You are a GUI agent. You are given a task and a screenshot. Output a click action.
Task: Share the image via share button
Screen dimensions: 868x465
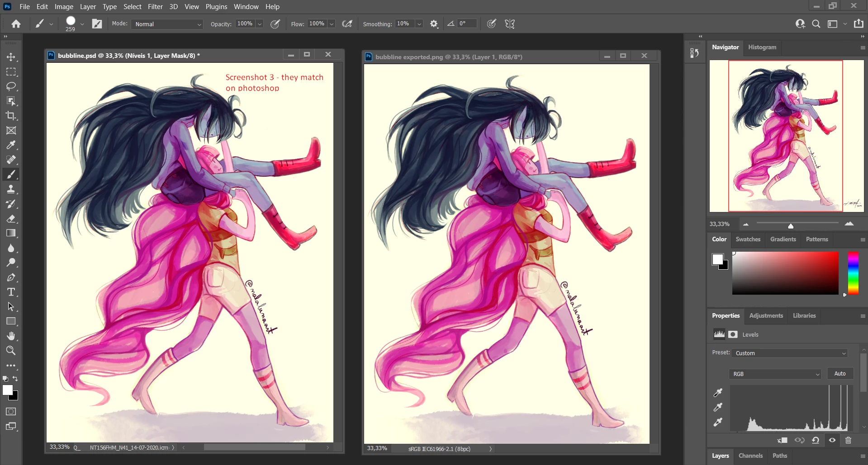(859, 24)
